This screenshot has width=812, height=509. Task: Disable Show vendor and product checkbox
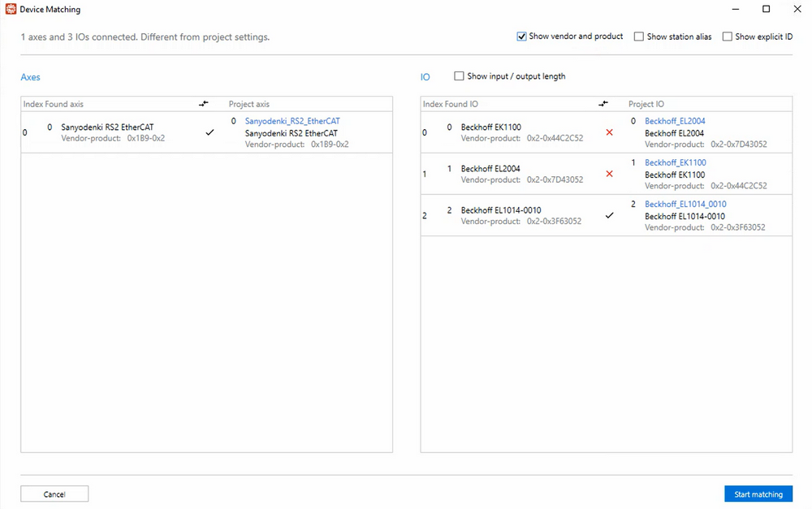pos(521,37)
